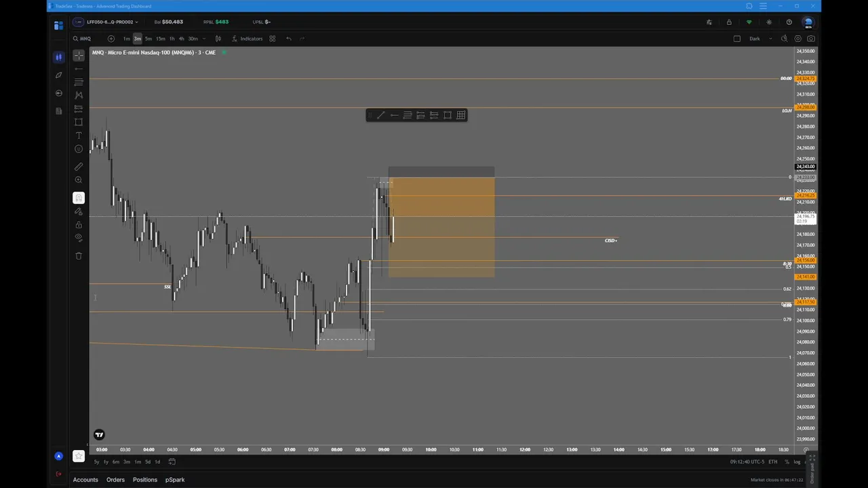Screen dimensions: 868x488
Task: Open the indicator templates grid
Action: point(272,39)
